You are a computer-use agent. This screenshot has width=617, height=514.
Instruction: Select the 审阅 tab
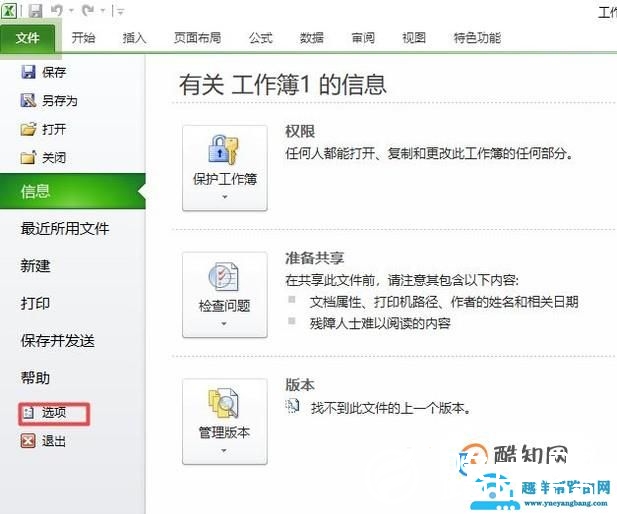[x=363, y=38]
